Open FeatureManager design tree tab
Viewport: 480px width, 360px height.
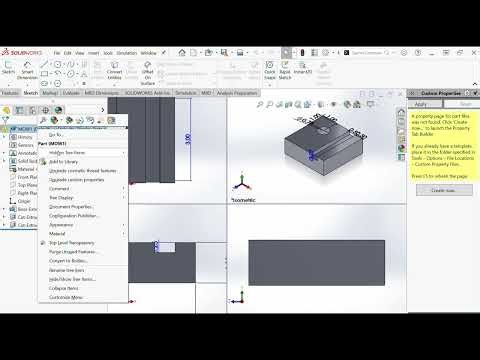6,110
